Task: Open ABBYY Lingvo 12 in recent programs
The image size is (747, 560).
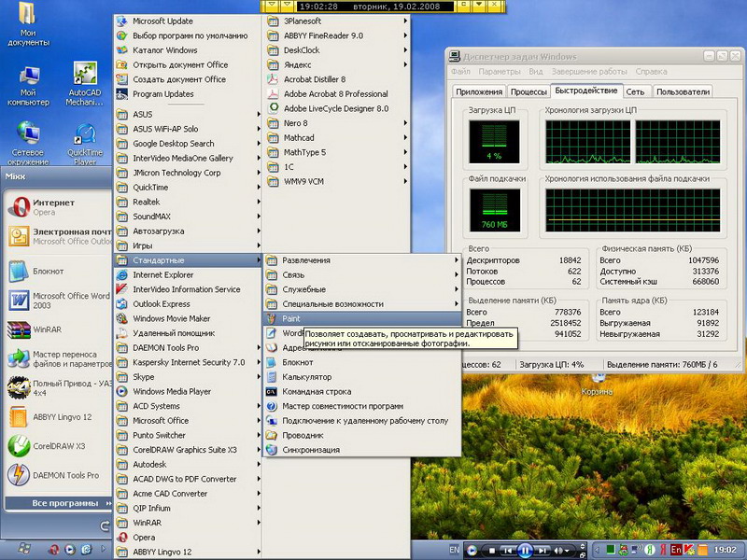Action: click(x=58, y=417)
